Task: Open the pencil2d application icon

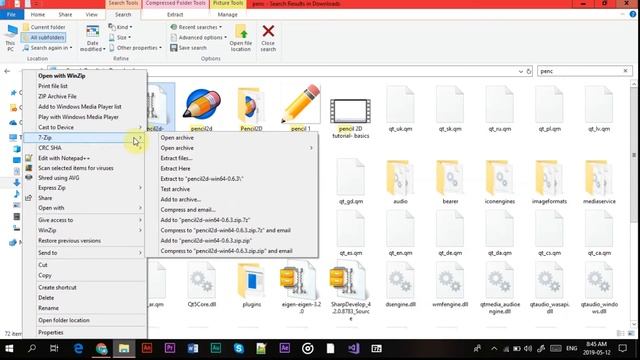Action: tap(202, 105)
